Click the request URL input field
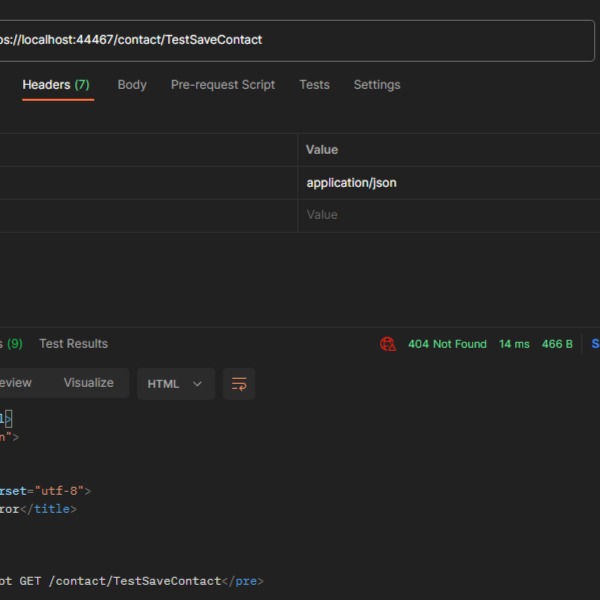Viewport: 600px width, 600px height. click(x=300, y=40)
